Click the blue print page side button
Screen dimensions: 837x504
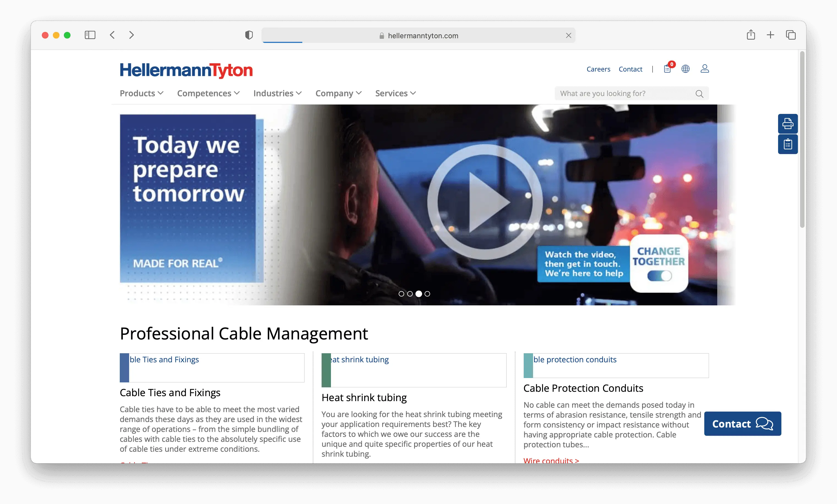pyautogui.click(x=787, y=124)
